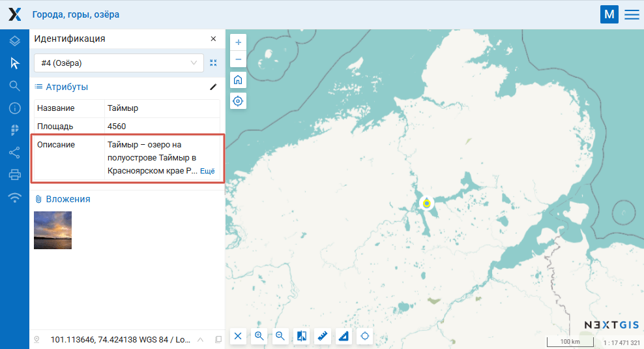Select the measure area tool

click(x=344, y=336)
